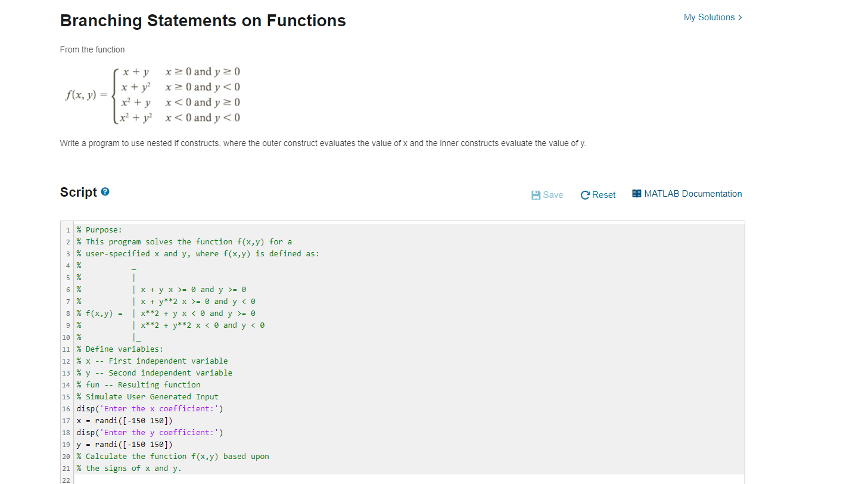The height and width of the screenshot is (484, 868).
Task: Click the Reset script icon
Action: coord(586,194)
